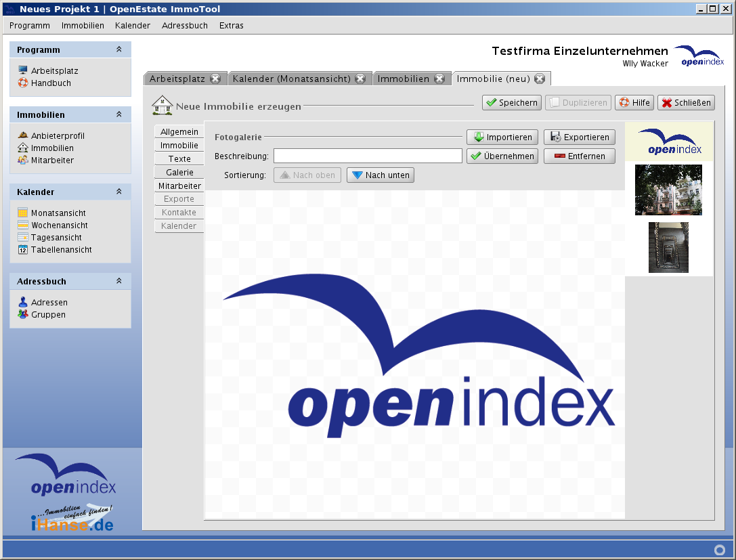736x560 pixels.
Task: Select the building photo thumbnail
Action: click(668, 190)
